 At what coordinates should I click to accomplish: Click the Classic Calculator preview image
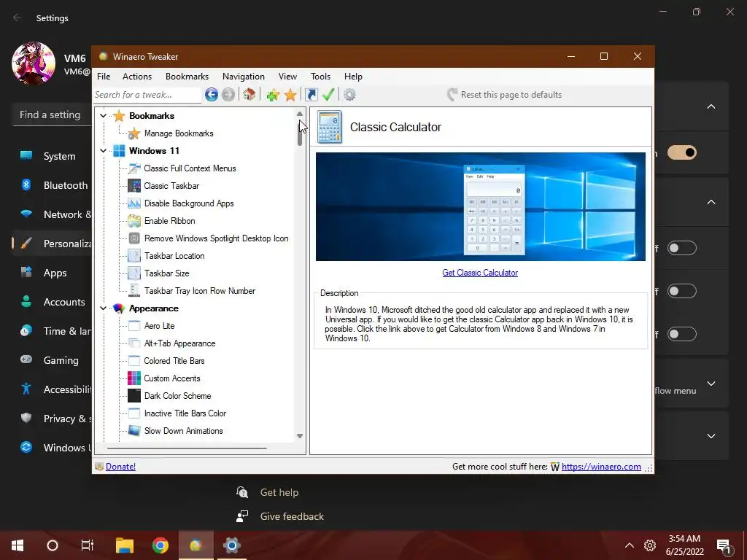click(480, 206)
